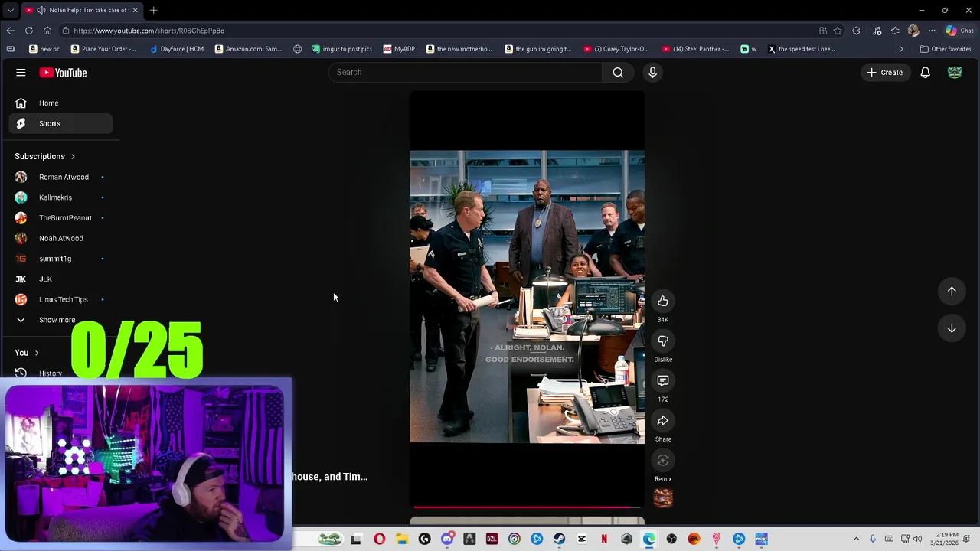980x551 pixels.
Task: Open Steam from taskbar
Action: [560, 539]
